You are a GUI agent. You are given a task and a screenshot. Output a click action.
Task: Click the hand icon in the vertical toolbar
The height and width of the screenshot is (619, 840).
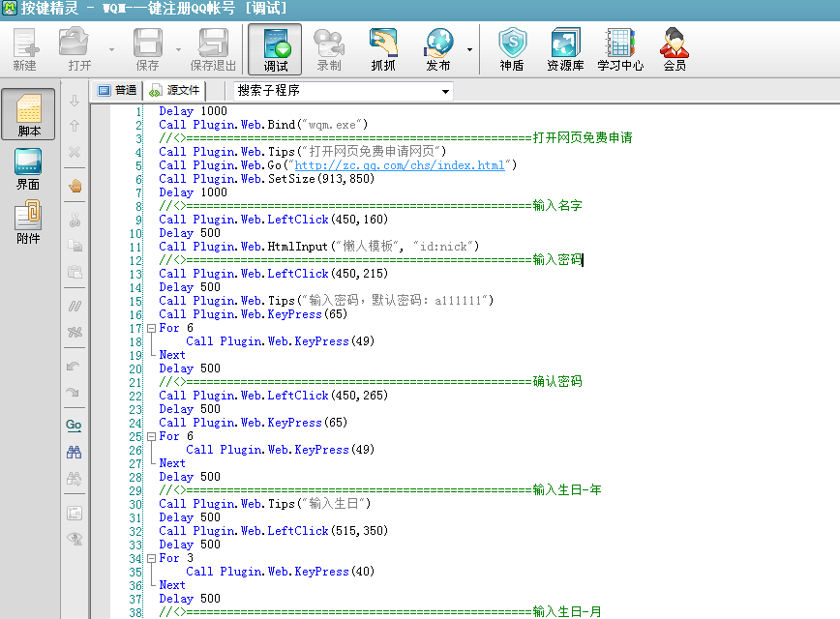[75, 186]
